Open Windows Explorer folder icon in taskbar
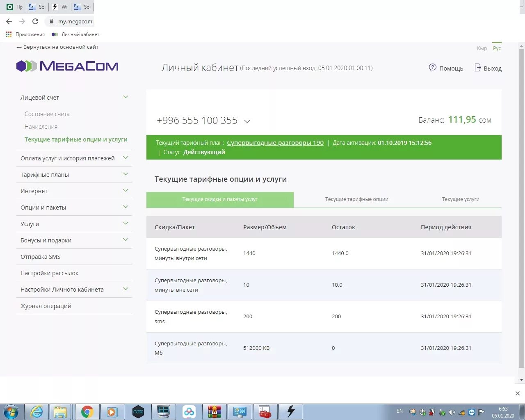 [x=60, y=412]
